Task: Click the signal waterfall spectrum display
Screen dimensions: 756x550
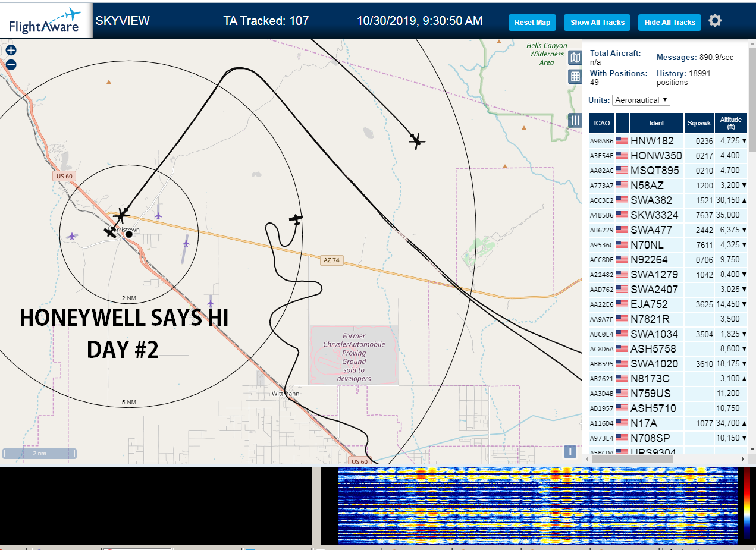Action: pyautogui.click(x=538, y=505)
